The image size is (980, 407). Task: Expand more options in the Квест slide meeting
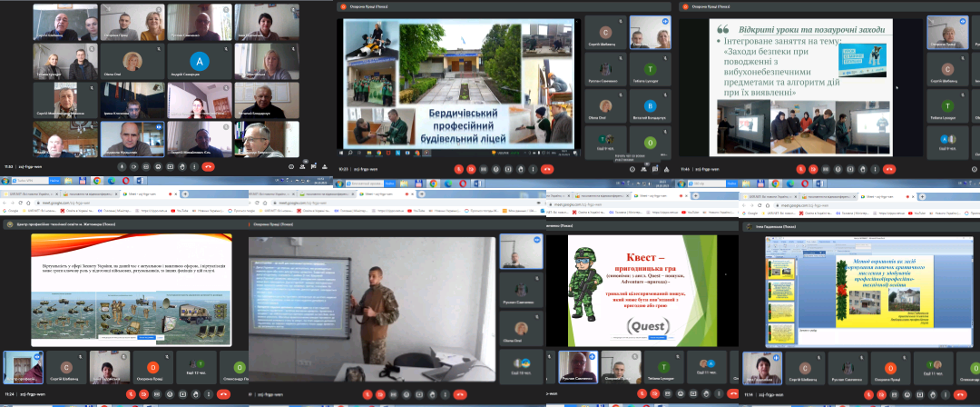coord(719,393)
